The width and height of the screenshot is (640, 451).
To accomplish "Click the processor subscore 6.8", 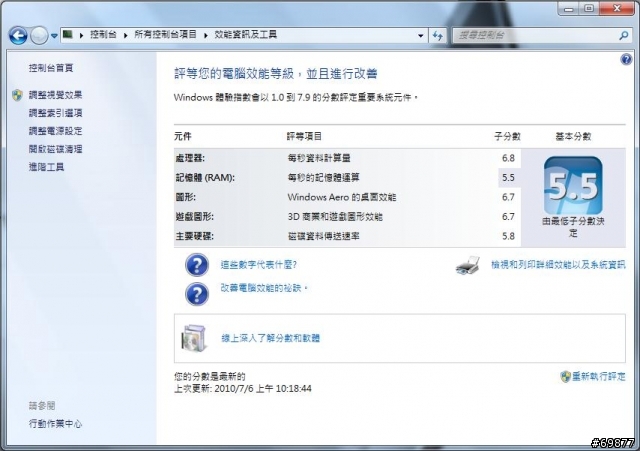I will tap(508, 158).
